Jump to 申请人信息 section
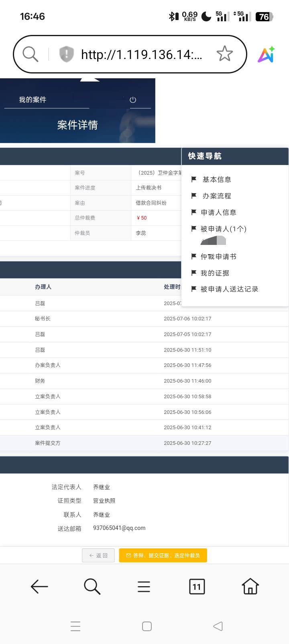The image size is (289, 644). pyautogui.click(x=218, y=212)
